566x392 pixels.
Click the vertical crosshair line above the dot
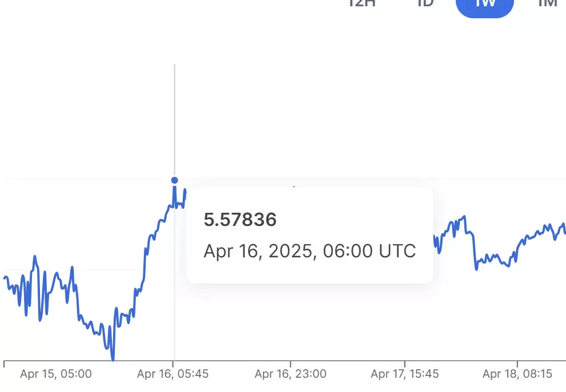[x=175, y=120]
